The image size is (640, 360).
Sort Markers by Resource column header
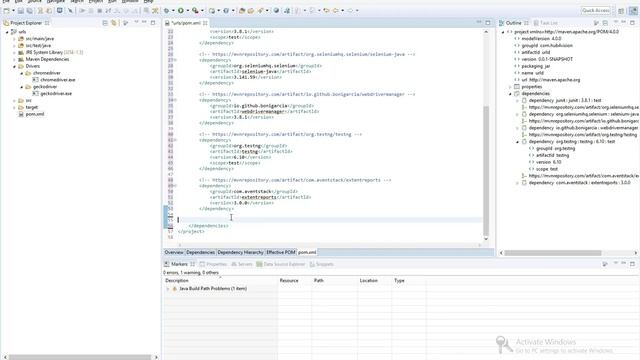294,281
